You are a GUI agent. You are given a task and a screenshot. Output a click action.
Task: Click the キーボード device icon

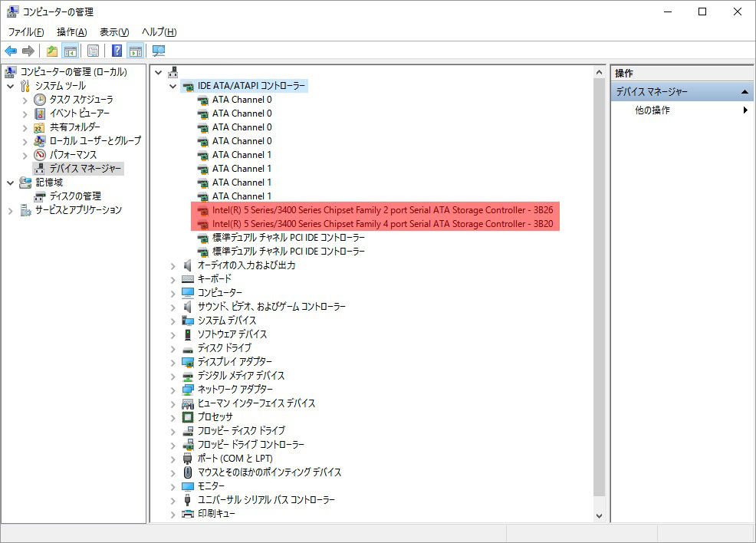click(188, 279)
